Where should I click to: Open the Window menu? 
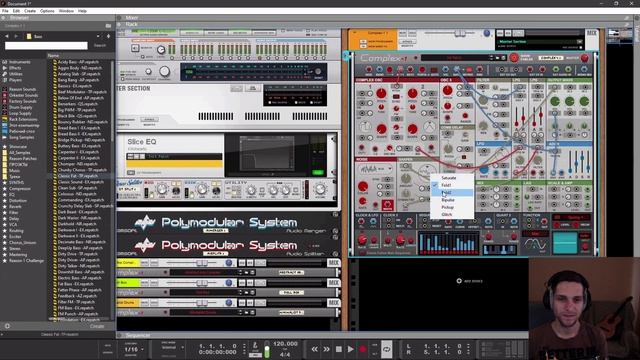(66, 11)
